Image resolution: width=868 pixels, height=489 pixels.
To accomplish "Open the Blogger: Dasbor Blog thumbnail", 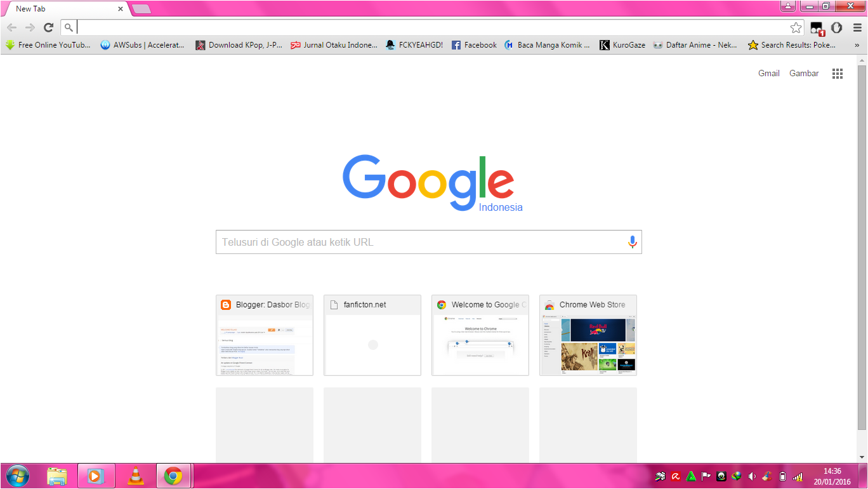I will tap(265, 335).
